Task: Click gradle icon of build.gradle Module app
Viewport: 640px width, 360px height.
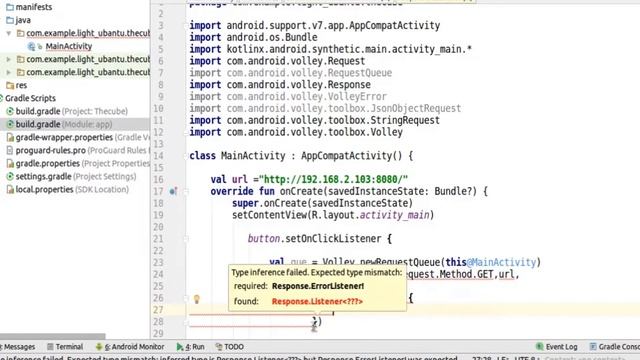Action: pos(10,124)
